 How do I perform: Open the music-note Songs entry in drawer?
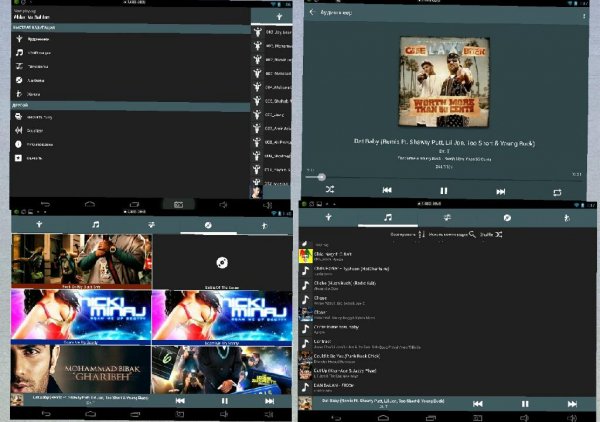(130, 52)
